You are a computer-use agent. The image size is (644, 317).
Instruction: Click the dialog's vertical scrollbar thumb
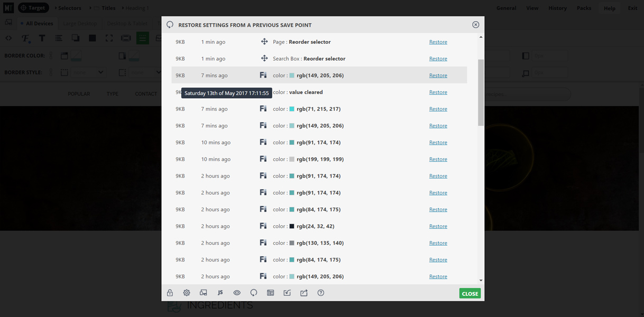tap(481, 92)
